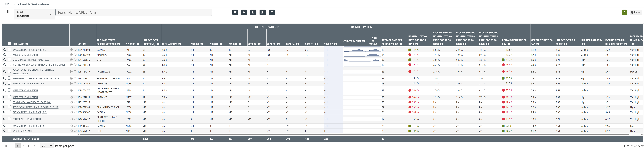The width and height of the screenshot is (644, 148).
Task: Click the remove-user toolbar icon
Action: (263, 12)
